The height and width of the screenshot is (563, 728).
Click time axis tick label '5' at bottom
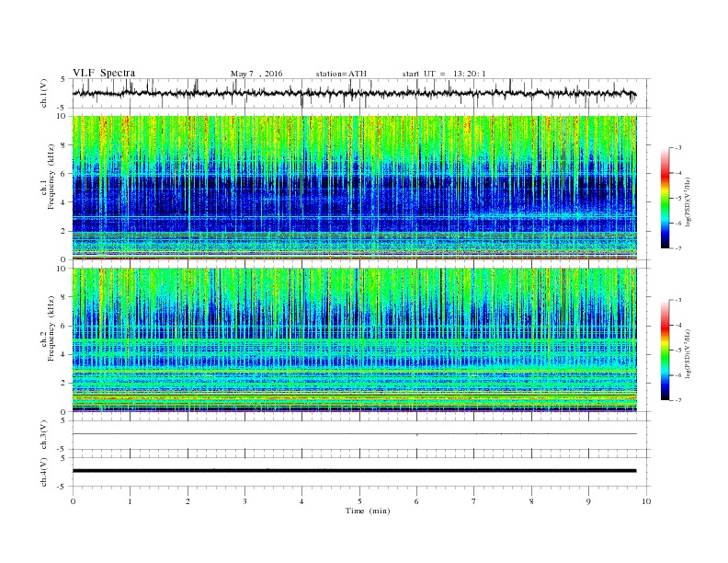[x=359, y=501]
